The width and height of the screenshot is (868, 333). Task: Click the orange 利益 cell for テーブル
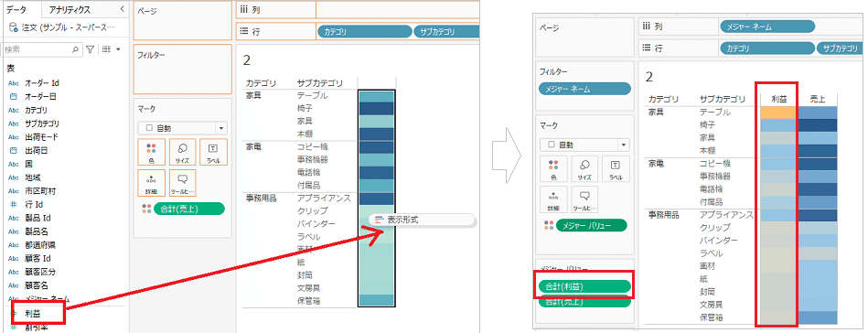[777, 112]
